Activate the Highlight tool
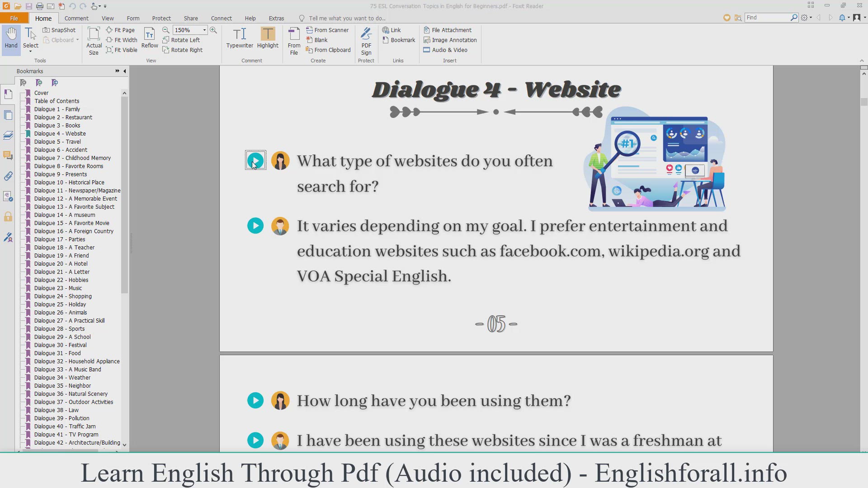 pyautogui.click(x=268, y=38)
